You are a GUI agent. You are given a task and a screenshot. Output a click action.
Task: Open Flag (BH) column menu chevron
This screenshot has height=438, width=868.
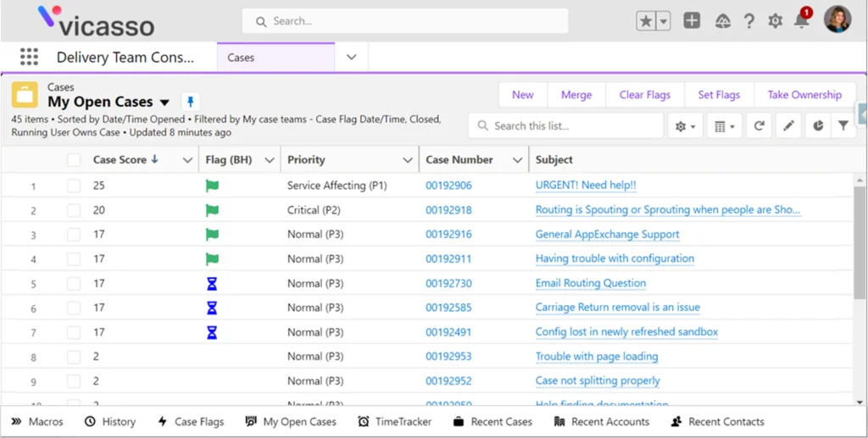[x=270, y=160]
